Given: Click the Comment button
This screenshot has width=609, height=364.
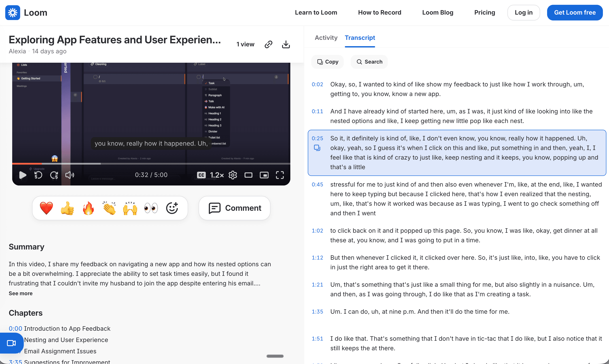Looking at the screenshot, I should coord(235,208).
